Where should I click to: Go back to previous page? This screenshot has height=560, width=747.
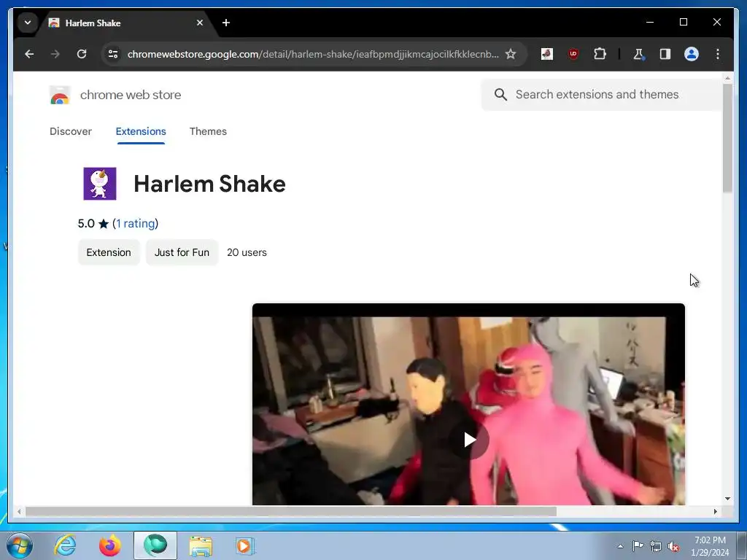click(x=29, y=54)
